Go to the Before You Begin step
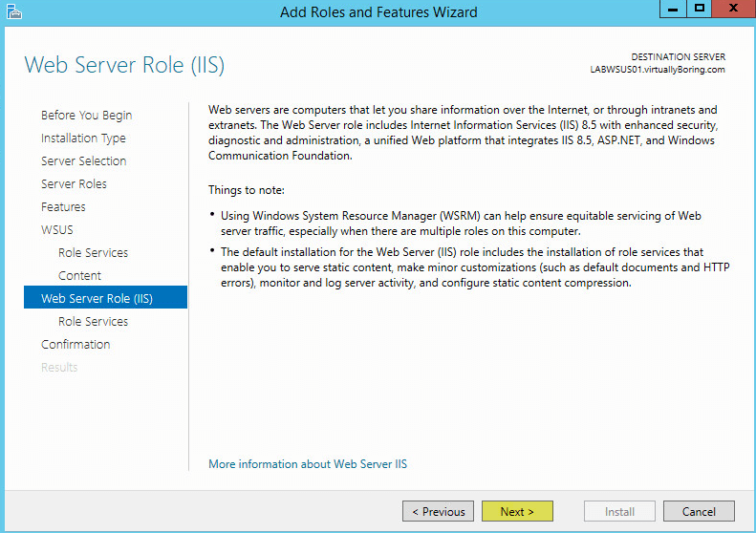 86,116
